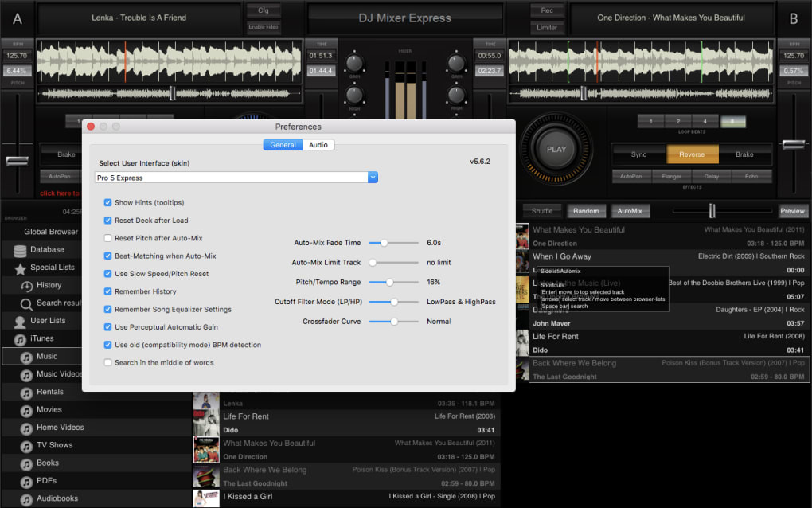The width and height of the screenshot is (812, 508).
Task: Click the Music playlist icon
Action: [x=26, y=358]
